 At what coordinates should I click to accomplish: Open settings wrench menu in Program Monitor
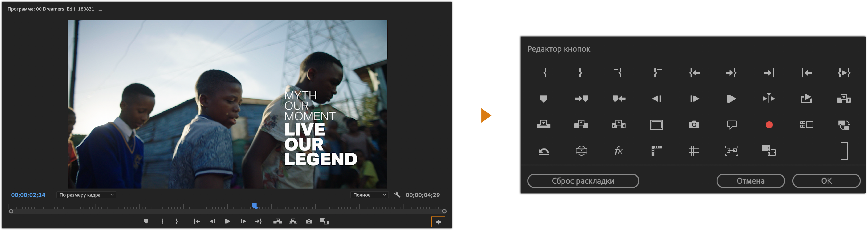[397, 195]
